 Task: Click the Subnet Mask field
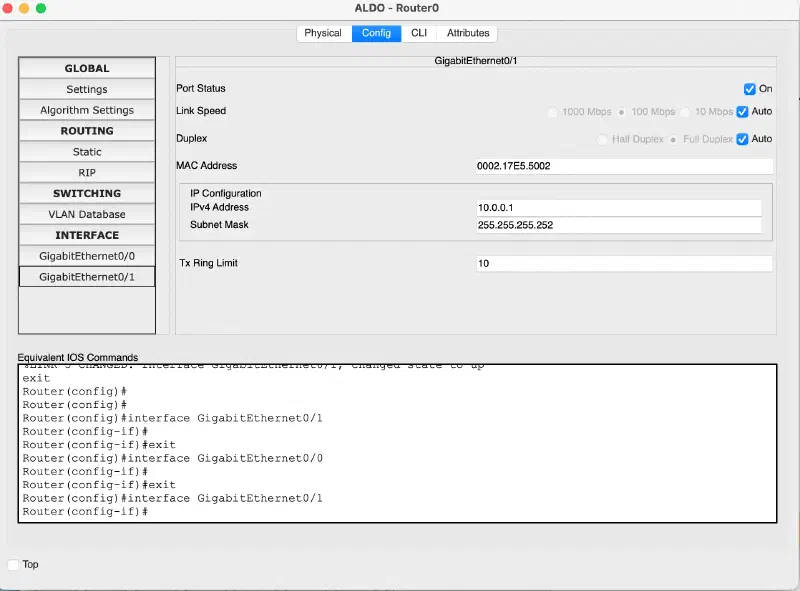click(x=619, y=225)
